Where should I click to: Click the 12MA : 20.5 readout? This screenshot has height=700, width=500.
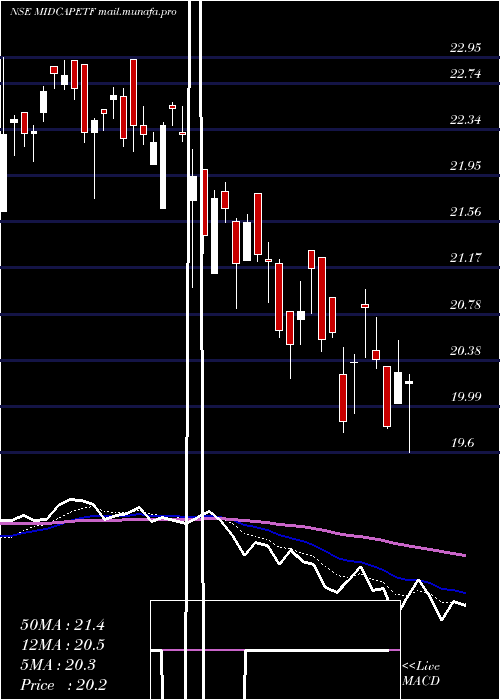pyautogui.click(x=62, y=645)
